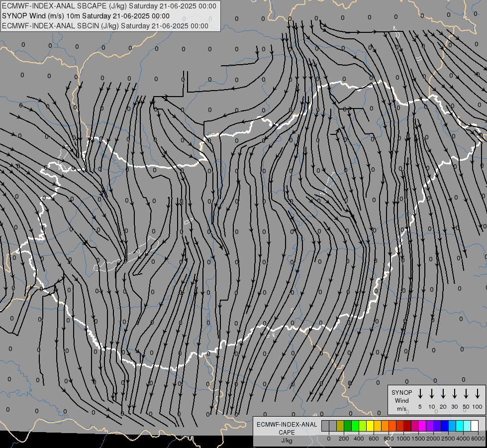The width and height of the screenshot is (487, 448).
Task: Pick the wind arrow above the 100 m/s label
Action: pos(478,394)
